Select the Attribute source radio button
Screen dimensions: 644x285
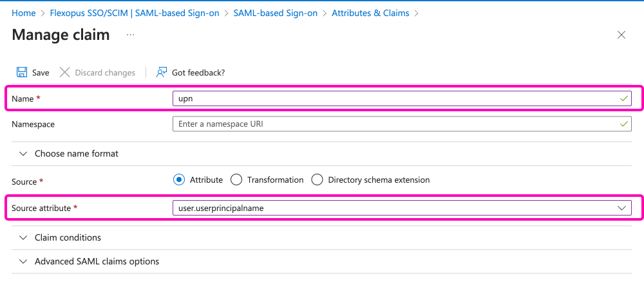178,180
